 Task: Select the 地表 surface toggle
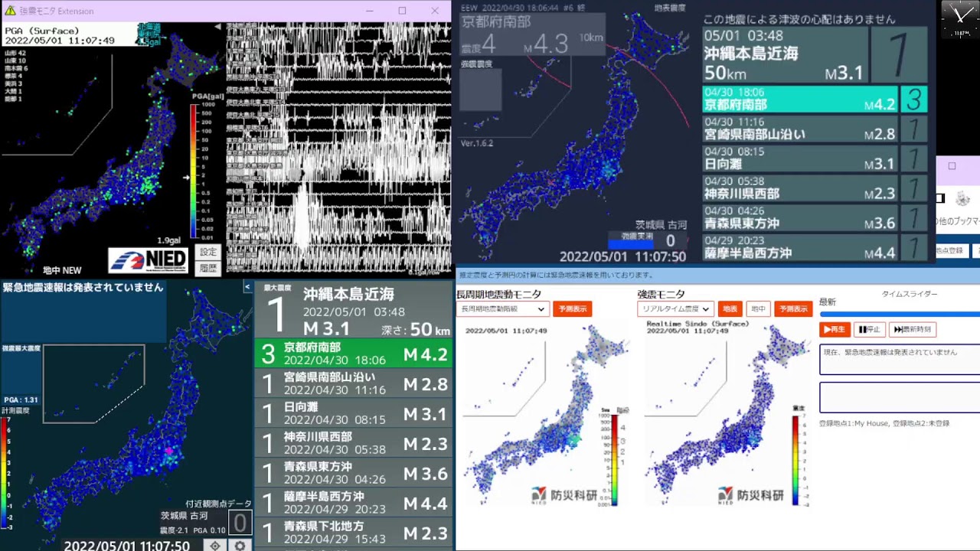(x=730, y=309)
